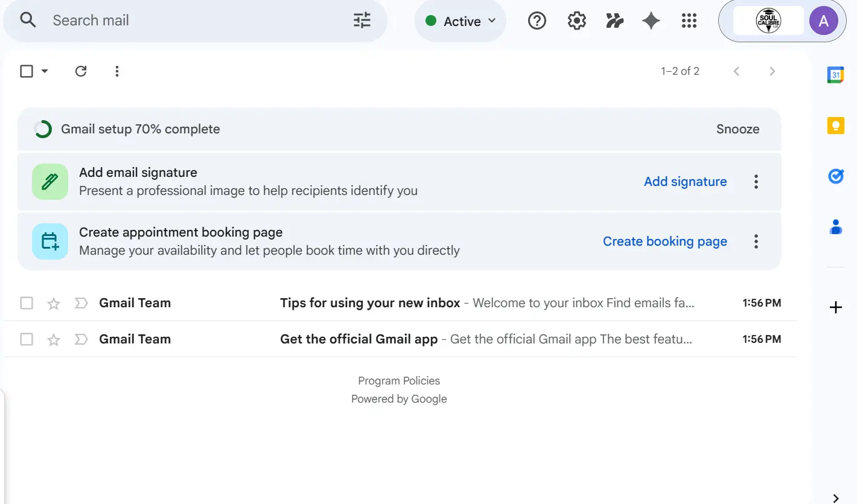This screenshot has height=504, width=857.
Task: Open Google Keep side panel icon
Action: click(x=835, y=126)
